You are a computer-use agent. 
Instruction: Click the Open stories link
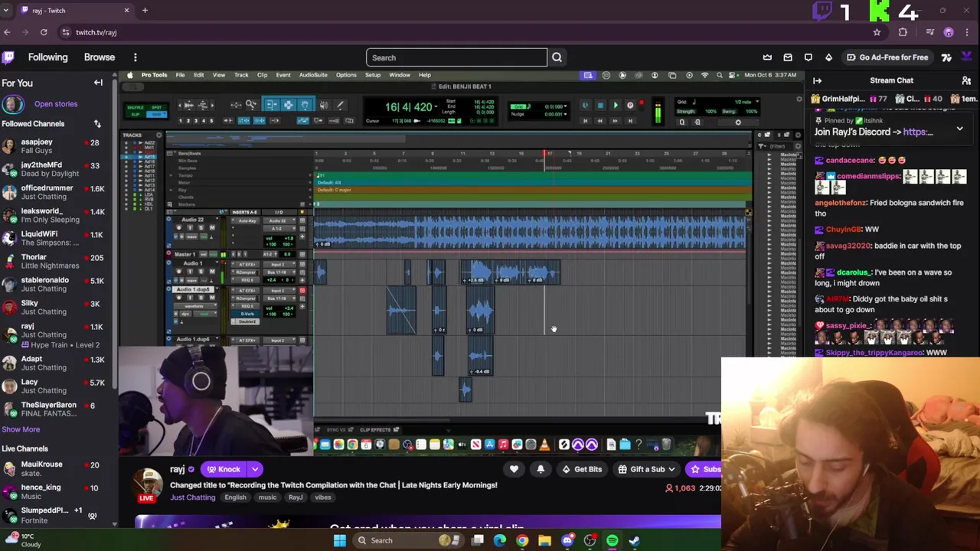[x=56, y=104]
